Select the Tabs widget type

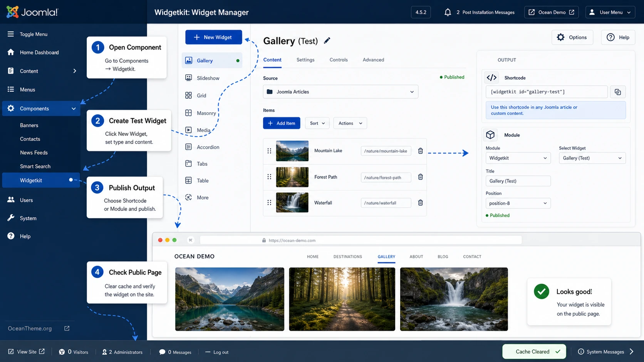point(196,164)
